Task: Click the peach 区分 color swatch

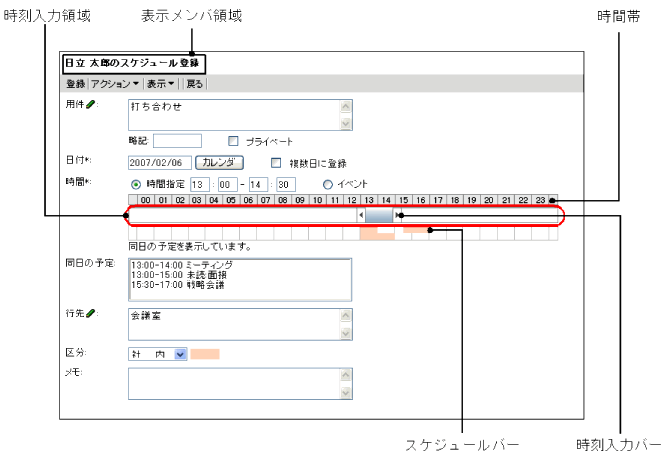Action: (205, 354)
